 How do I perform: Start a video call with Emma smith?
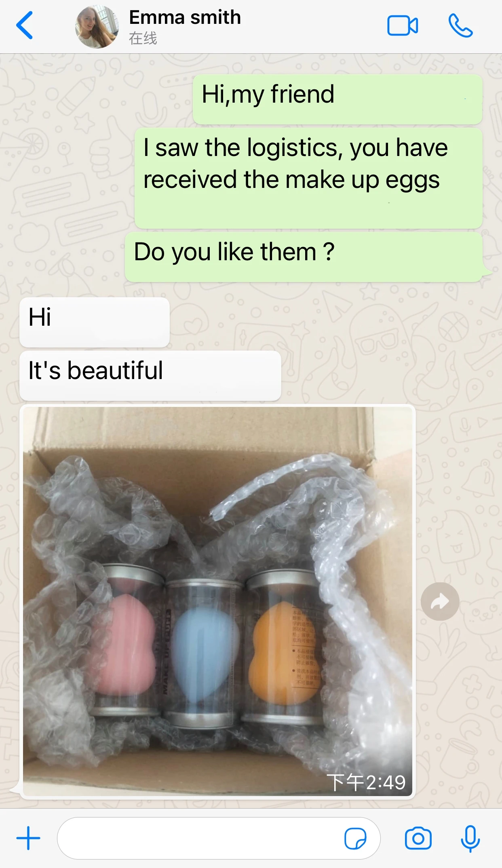pyautogui.click(x=403, y=26)
